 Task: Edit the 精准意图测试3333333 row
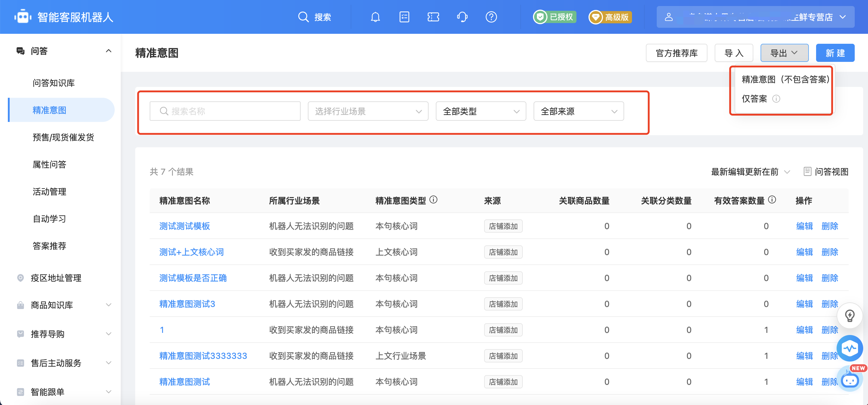(x=804, y=356)
